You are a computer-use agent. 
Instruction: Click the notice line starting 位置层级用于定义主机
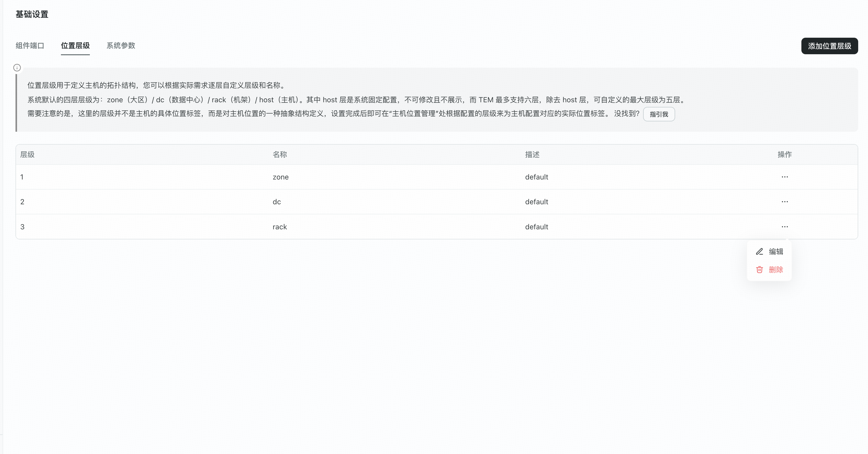[157, 85]
